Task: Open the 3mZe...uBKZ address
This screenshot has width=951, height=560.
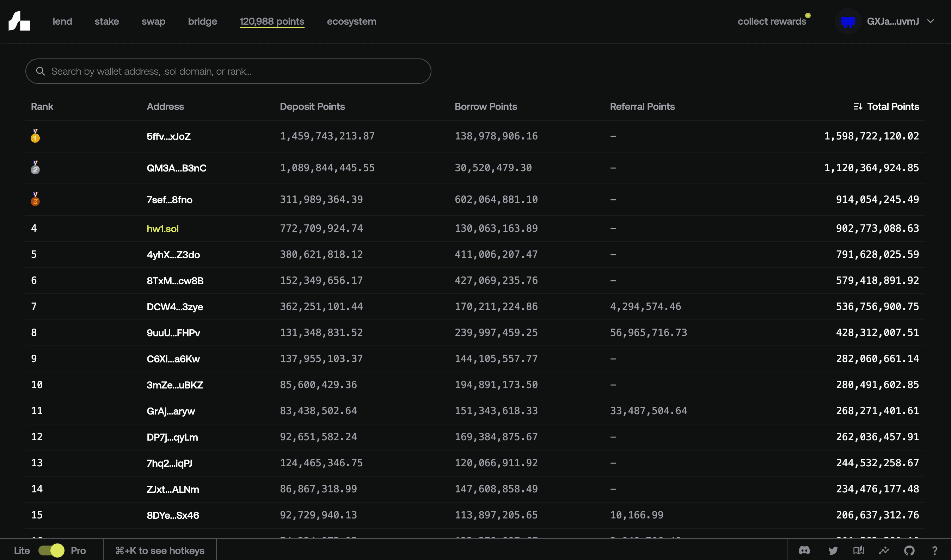Action: click(174, 385)
